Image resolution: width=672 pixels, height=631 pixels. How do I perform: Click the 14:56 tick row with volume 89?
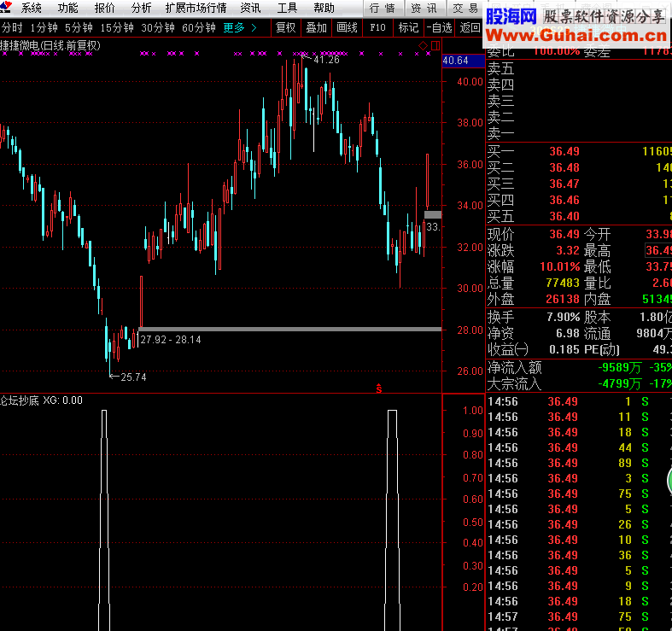580,464
